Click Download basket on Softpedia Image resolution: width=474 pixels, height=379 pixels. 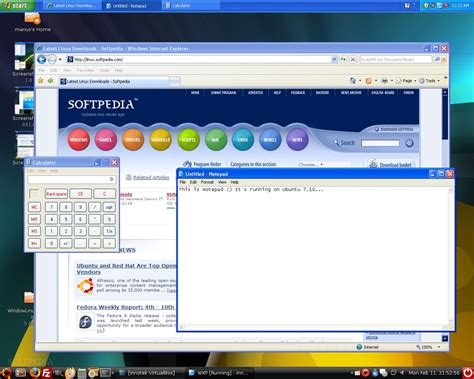(x=391, y=164)
